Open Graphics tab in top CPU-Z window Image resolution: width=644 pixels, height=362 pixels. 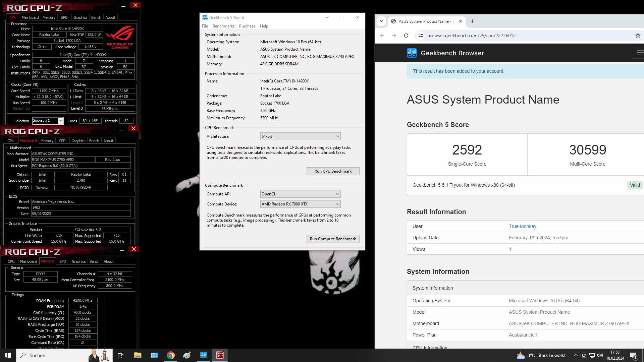coord(80,17)
